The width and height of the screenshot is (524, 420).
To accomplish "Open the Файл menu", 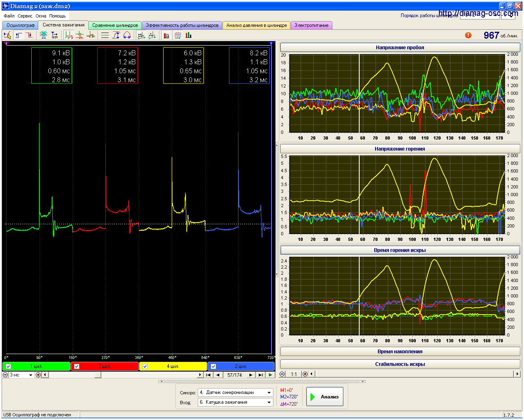I will [x=9, y=16].
